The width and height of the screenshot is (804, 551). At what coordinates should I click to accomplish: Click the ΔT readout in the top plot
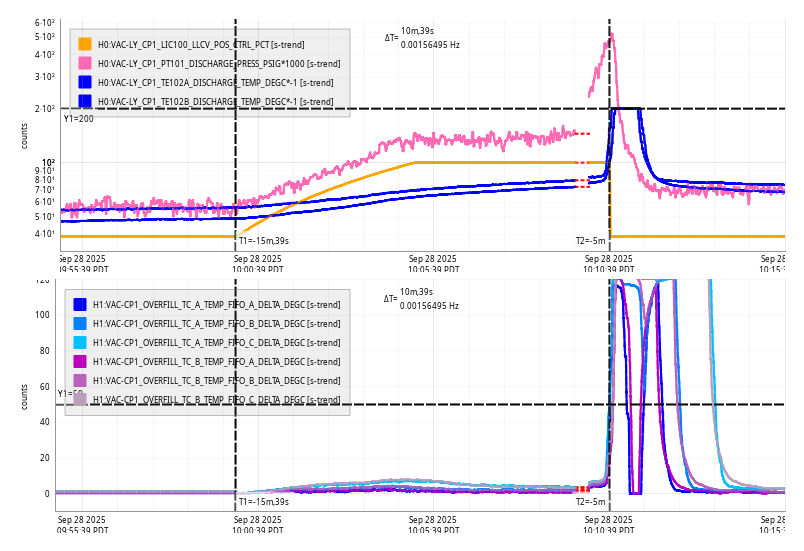(x=422, y=38)
